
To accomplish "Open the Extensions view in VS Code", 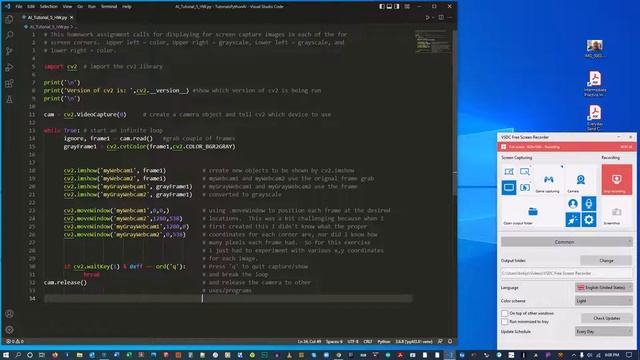I will point(9,83).
